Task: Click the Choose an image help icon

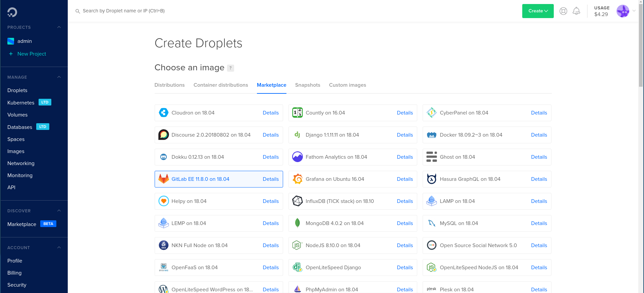Action: 230,68
